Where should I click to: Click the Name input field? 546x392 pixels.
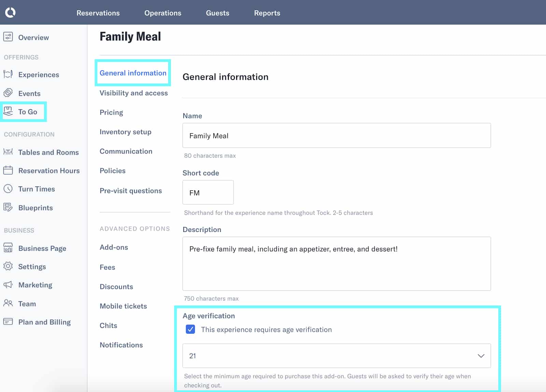pyautogui.click(x=336, y=135)
